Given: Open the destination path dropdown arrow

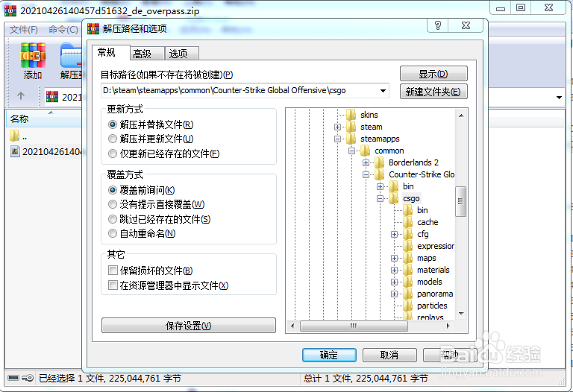Looking at the screenshot, I should [383, 90].
